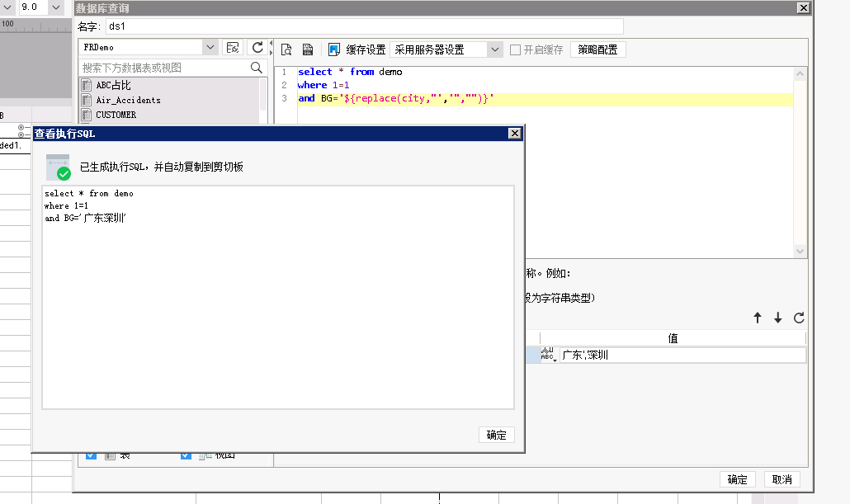Click the Air_Accidents table icon

pyautogui.click(x=86, y=101)
